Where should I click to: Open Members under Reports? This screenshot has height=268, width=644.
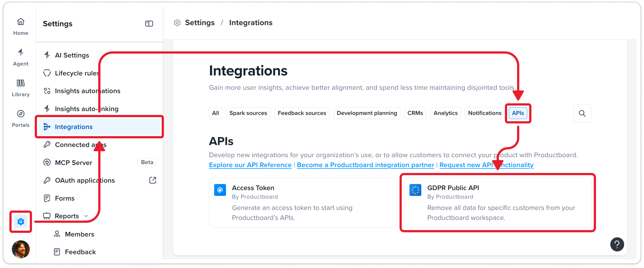79,234
